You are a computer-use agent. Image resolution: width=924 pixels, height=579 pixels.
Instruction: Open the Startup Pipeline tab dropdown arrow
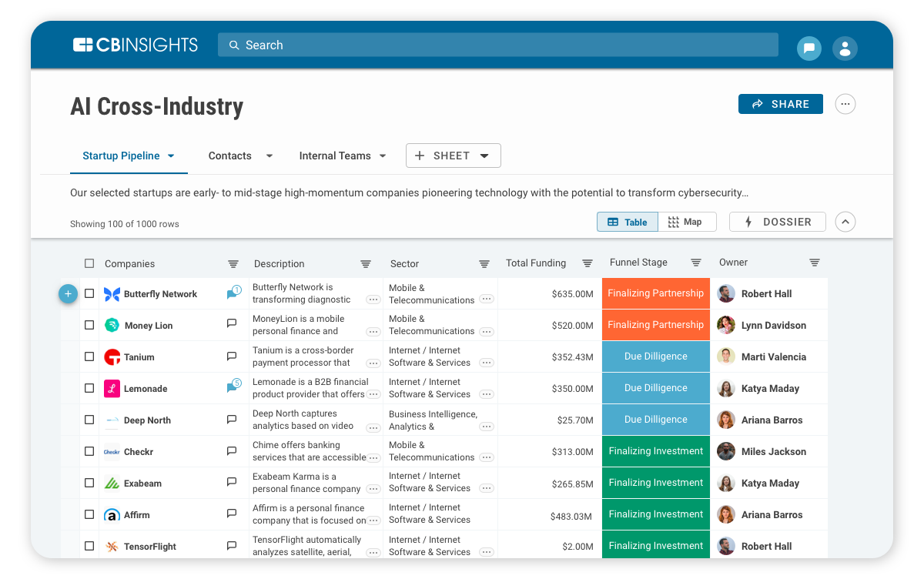click(171, 156)
